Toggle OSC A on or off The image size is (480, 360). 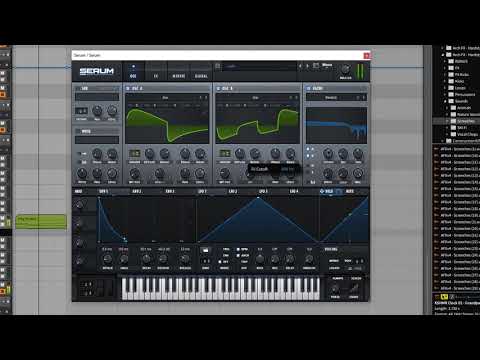point(128,88)
